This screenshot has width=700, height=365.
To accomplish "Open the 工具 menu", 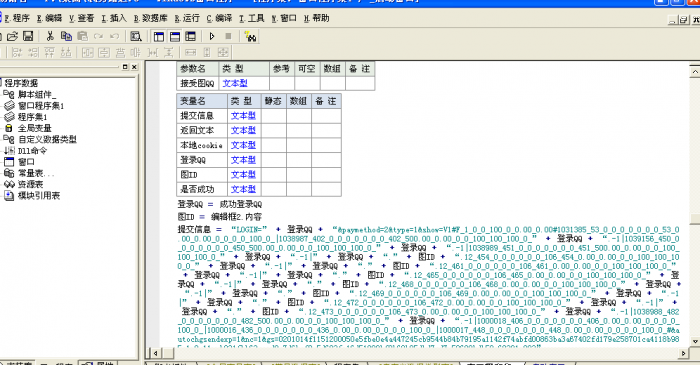I will 252,18.
